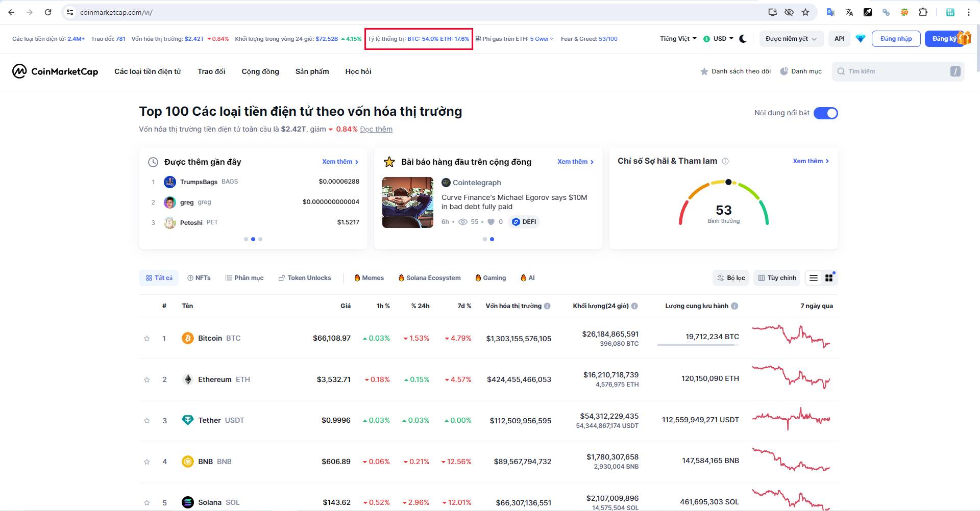Click the Bitcoin coin logo
The width and height of the screenshot is (980, 511).
pyautogui.click(x=188, y=338)
